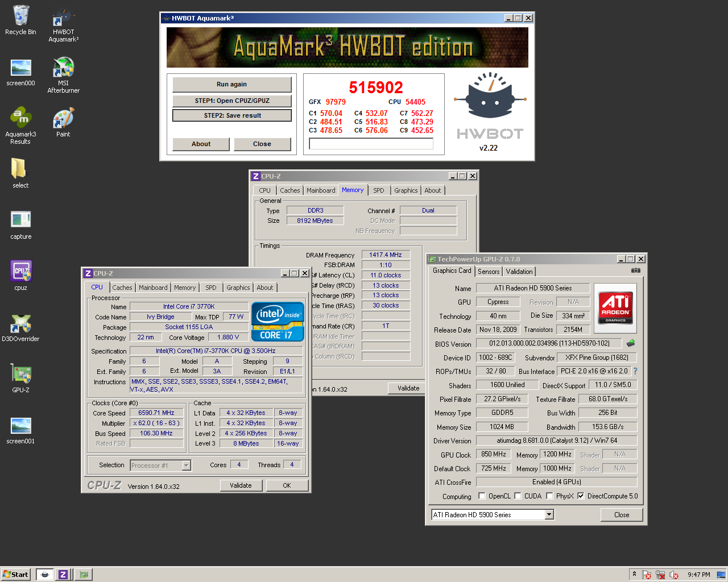Click the Core Speed 6590.71 MHz value

(x=156, y=413)
